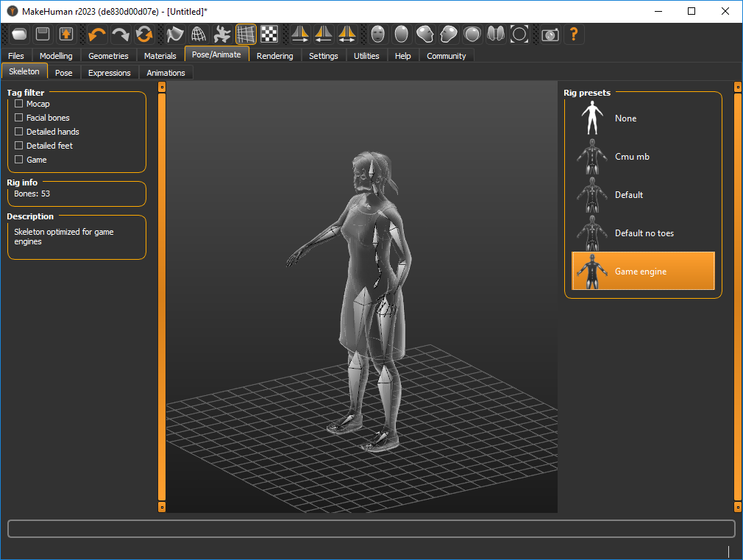Click the side head view facing right

click(448, 34)
